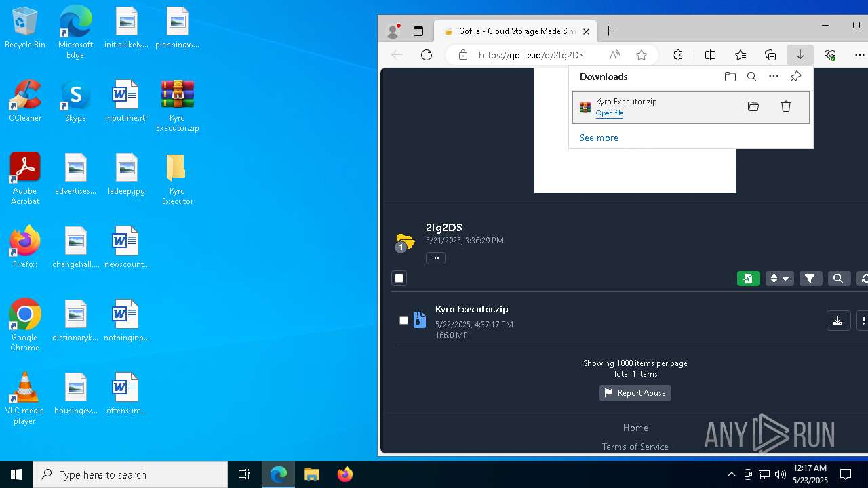Click the Edge downloads toolbar icon
The width and height of the screenshot is (868, 488).
[x=800, y=55]
